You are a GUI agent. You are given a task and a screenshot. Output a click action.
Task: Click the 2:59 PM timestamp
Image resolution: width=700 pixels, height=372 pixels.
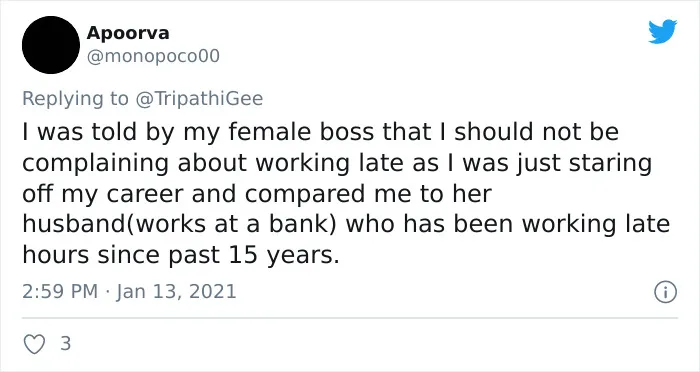(x=60, y=292)
